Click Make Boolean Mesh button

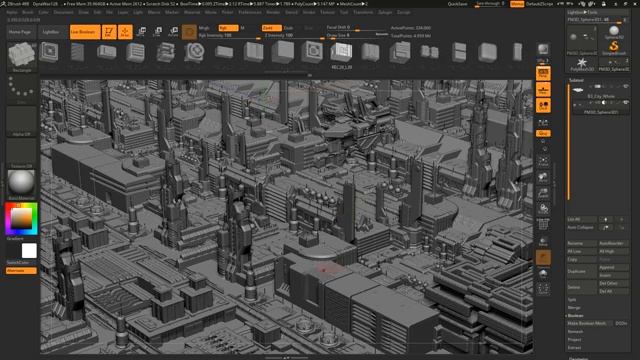(589, 323)
